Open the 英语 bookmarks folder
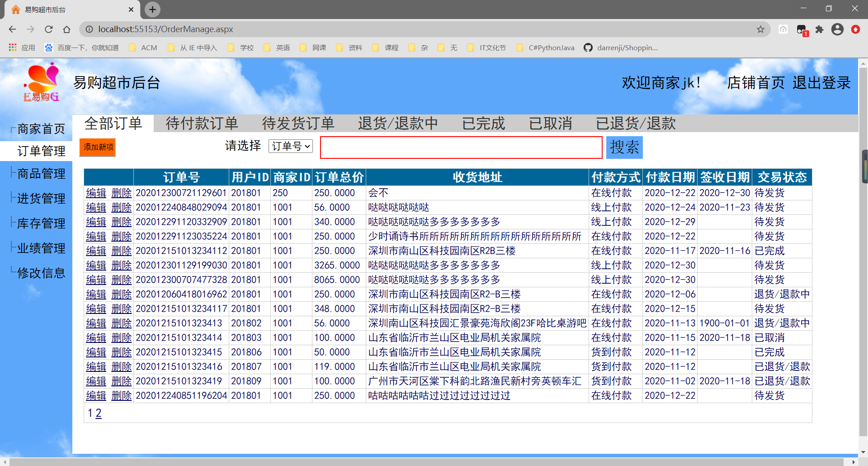Screen dimensions: 868x466 [x=277, y=48]
